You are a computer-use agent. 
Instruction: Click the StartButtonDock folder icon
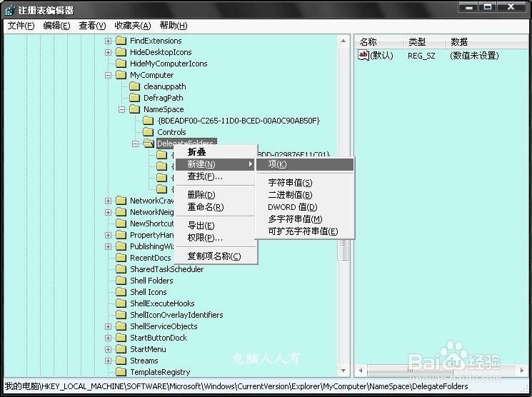point(121,338)
